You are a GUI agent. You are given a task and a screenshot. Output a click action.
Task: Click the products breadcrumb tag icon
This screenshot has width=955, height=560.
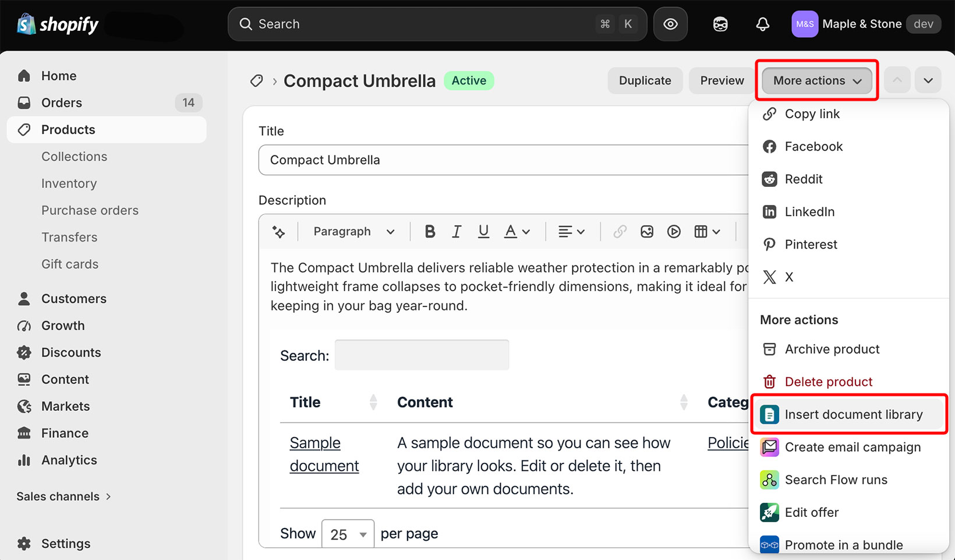pos(256,81)
